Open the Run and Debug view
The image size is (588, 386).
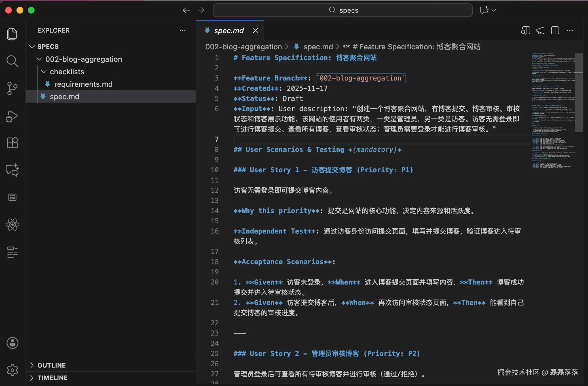(12, 116)
